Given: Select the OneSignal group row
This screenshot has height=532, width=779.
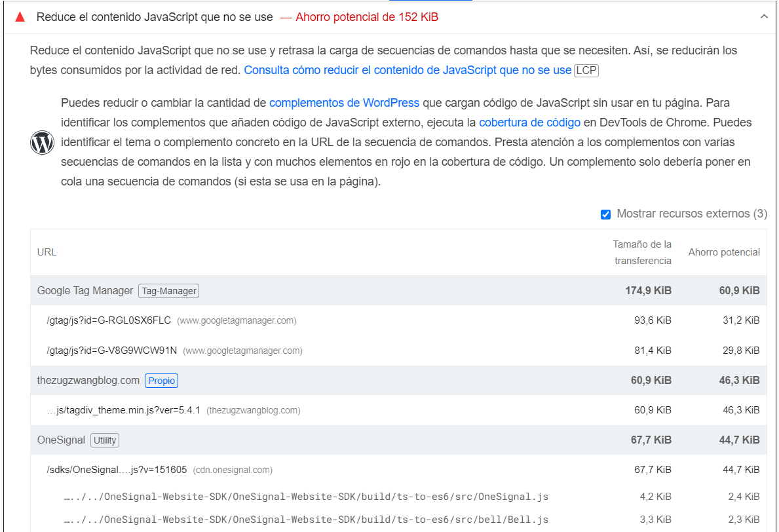Looking at the screenshot, I should [x=398, y=440].
